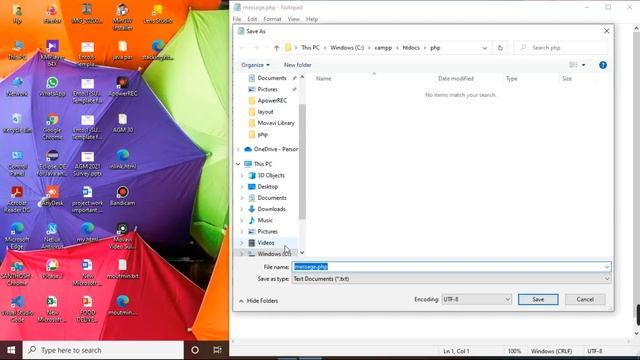640x360 pixels.
Task: Collapse the This PC tree node
Action: (x=238, y=164)
